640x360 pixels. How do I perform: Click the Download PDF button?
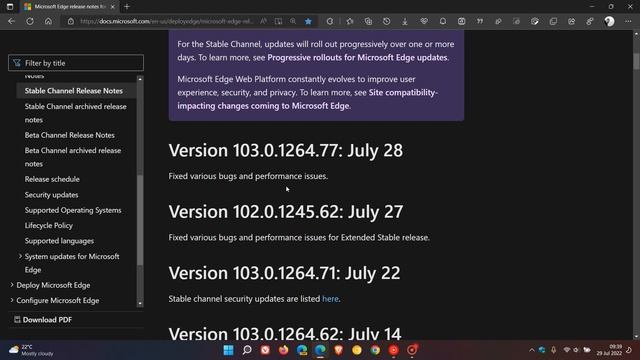[43, 320]
